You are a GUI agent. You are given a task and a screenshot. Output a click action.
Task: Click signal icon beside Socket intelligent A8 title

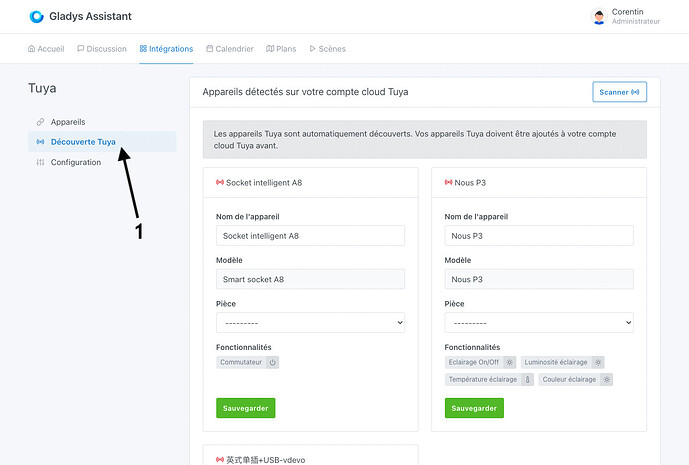pyautogui.click(x=220, y=183)
